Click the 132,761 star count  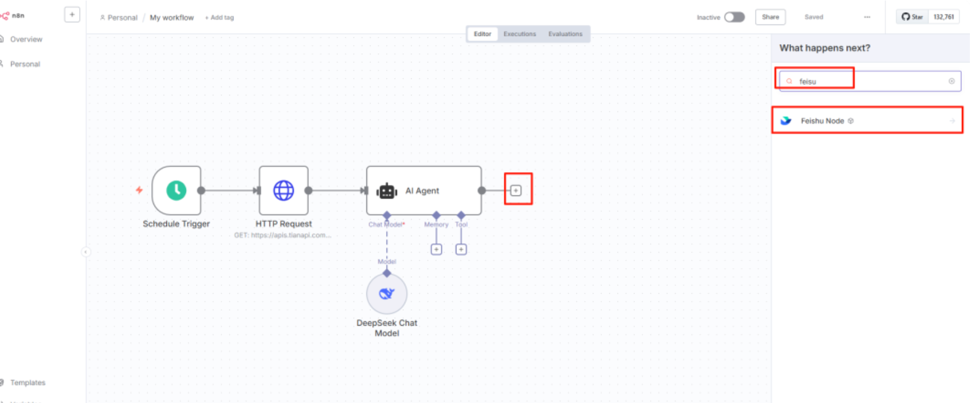[x=943, y=17]
